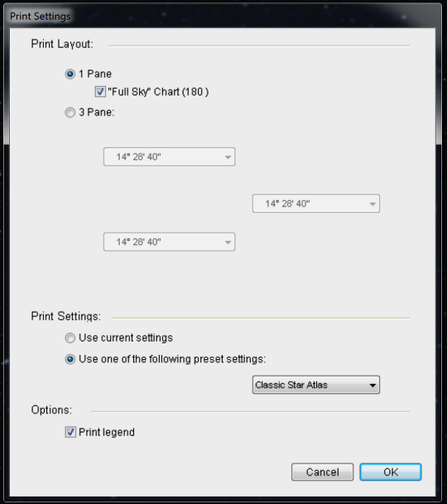Click the Print Layout section heading
The height and width of the screenshot is (504, 447).
coord(62,44)
